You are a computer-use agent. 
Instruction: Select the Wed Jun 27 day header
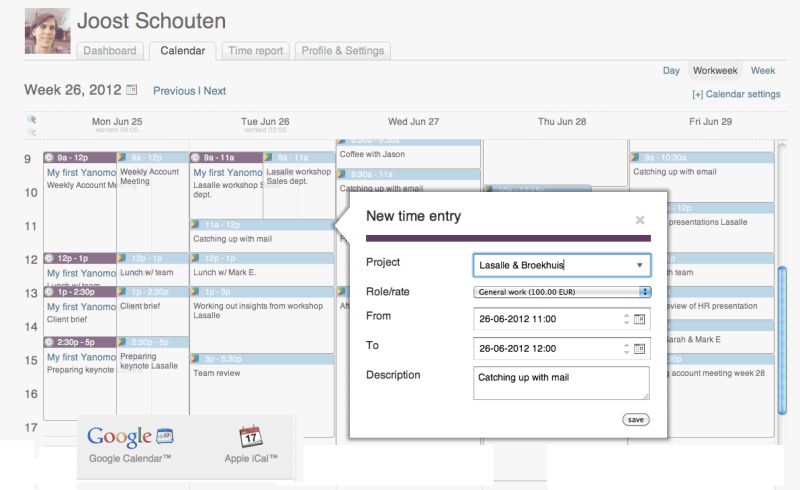[x=413, y=121]
